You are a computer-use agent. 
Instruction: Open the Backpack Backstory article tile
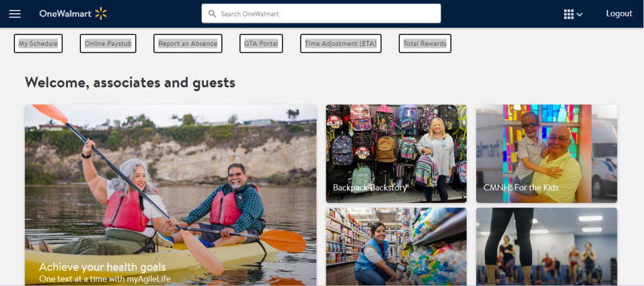point(396,153)
